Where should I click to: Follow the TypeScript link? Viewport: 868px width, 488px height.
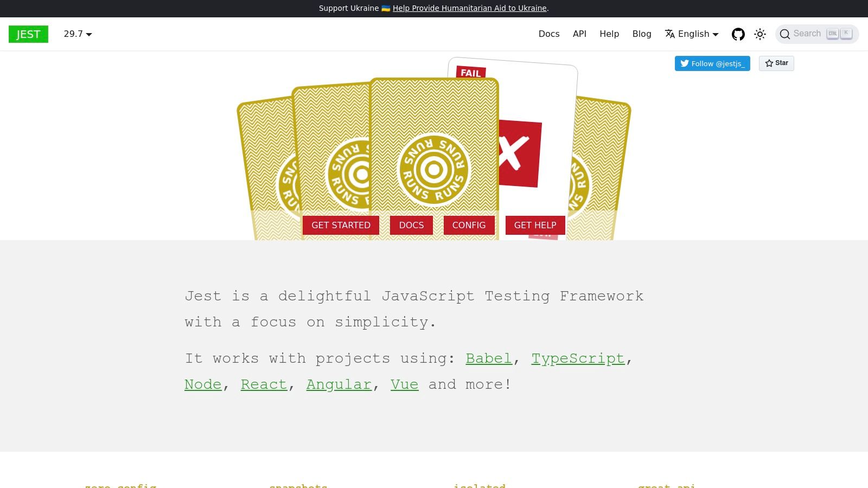578,358
